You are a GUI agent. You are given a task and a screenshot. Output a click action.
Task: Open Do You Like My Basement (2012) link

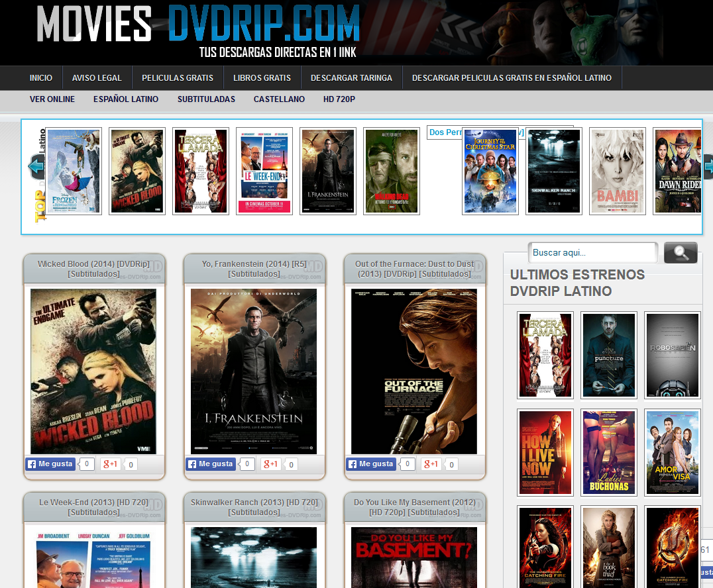pyautogui.click(x=414, y=508)
